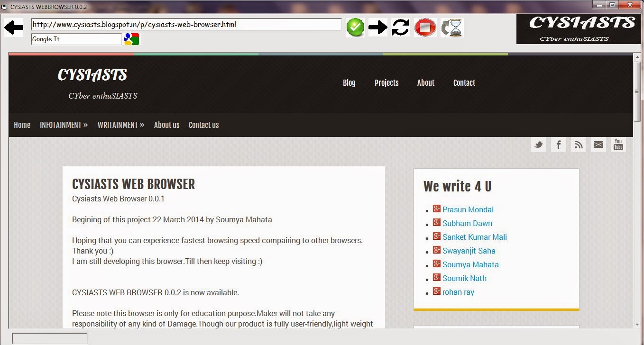Launch a search via the Google icon
The height and width of the screenshot is (345, 644).
(132, 39)
